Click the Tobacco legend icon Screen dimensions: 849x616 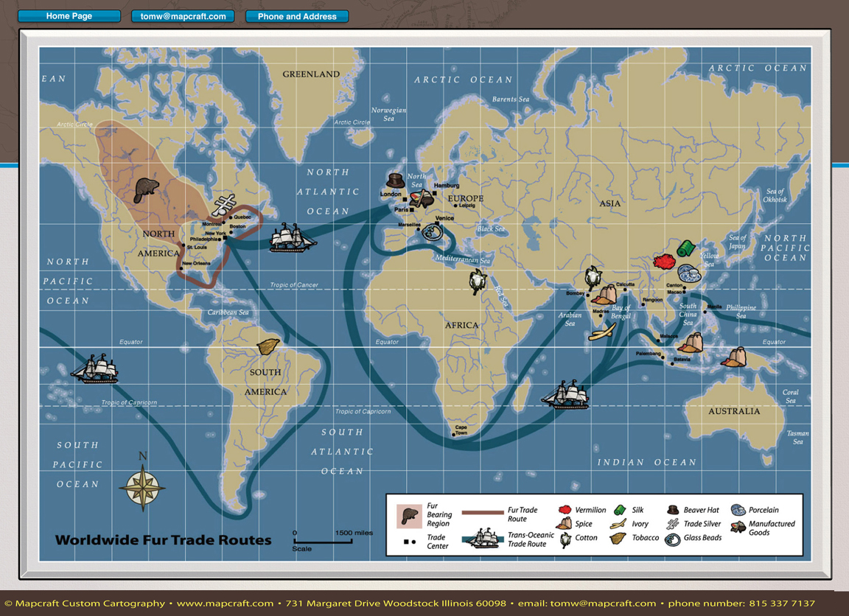coord(618,538)
